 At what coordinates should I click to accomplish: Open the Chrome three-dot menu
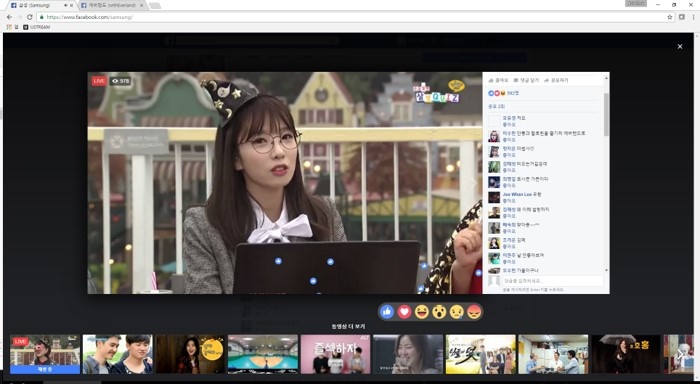click(x=694, y=17)
